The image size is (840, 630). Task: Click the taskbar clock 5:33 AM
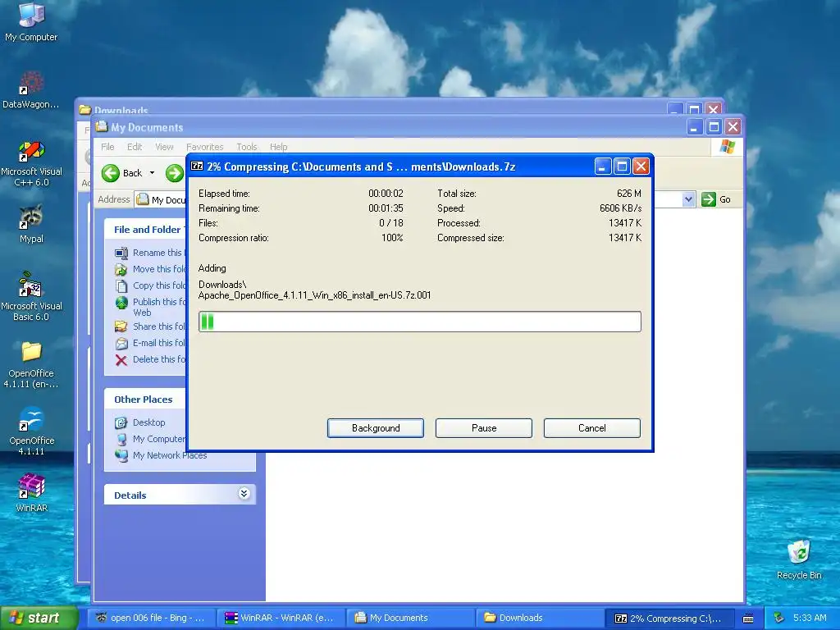[810, 618]
